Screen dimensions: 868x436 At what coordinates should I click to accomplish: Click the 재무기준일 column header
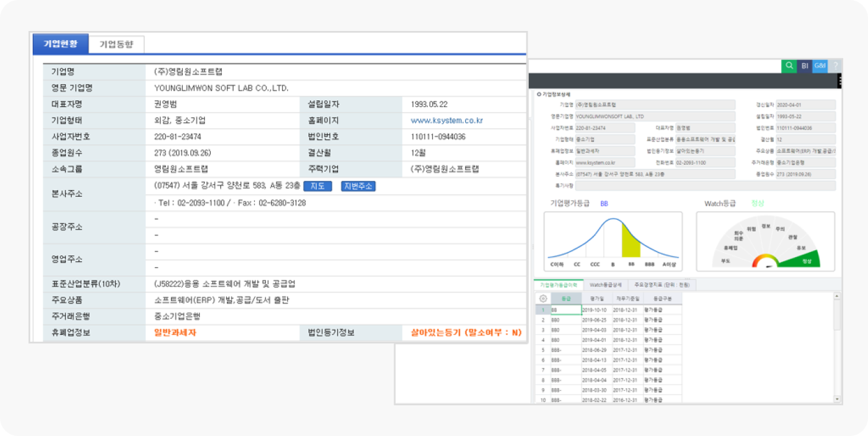pos(627,299)
